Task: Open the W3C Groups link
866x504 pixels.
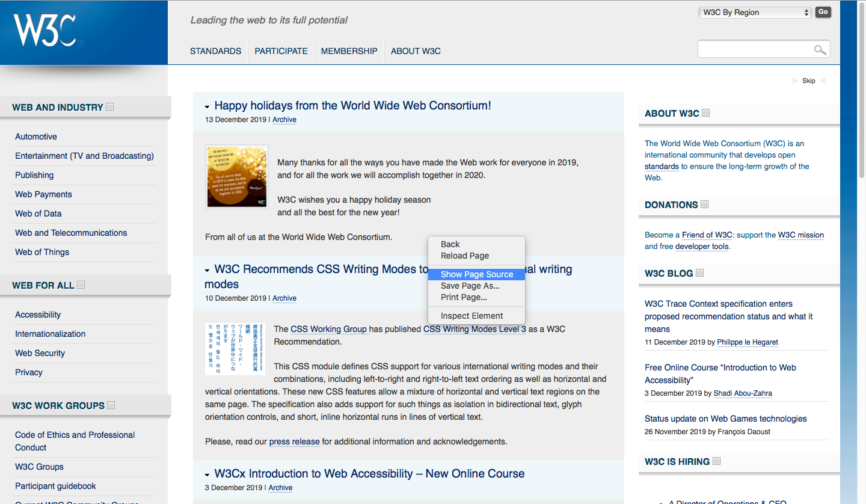Action: [39, 467]
